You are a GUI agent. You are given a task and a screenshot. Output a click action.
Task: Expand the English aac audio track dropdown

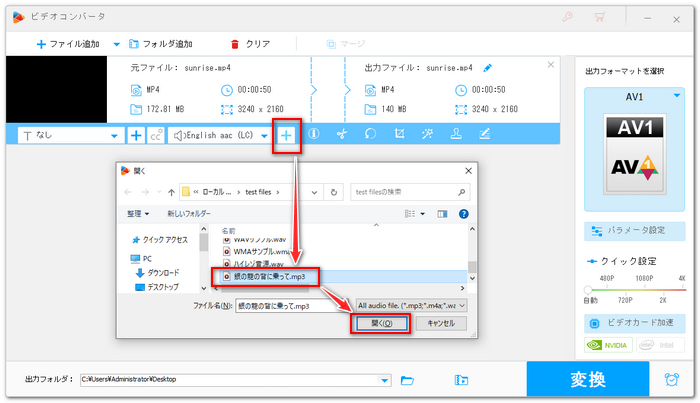click(x=265, y=135)
